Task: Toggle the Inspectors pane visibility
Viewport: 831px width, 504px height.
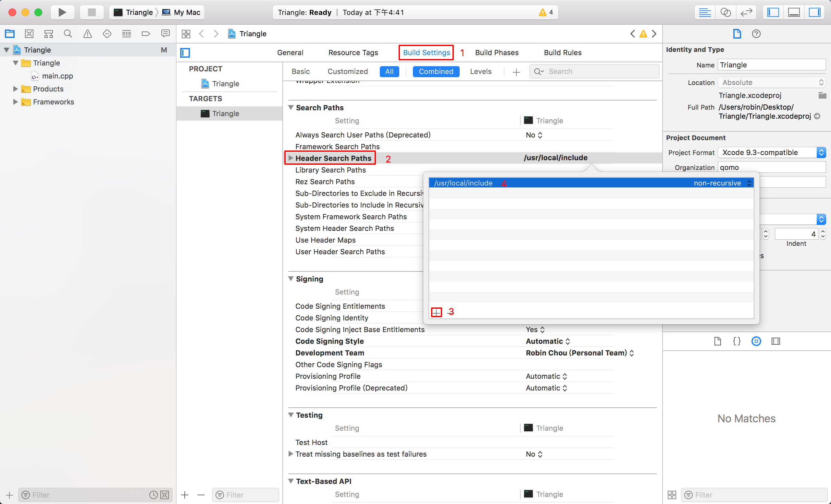Action: (x=814, y=12)
